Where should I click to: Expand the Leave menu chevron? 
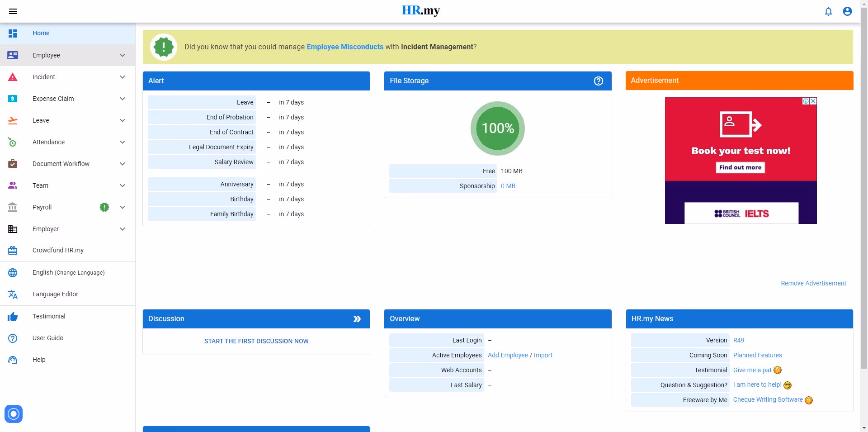tap(123, 120)
